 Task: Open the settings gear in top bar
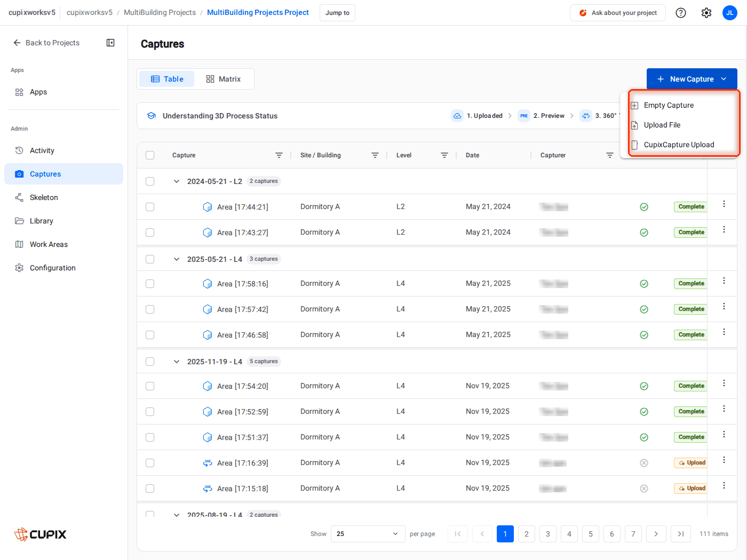pos(706,13)
